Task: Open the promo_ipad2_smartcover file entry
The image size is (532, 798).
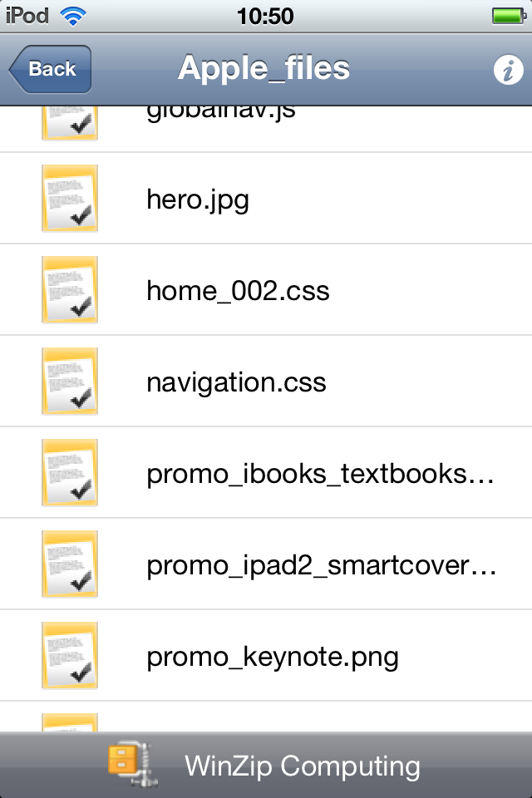Action: pyautogui.click(x=266, y=564)
